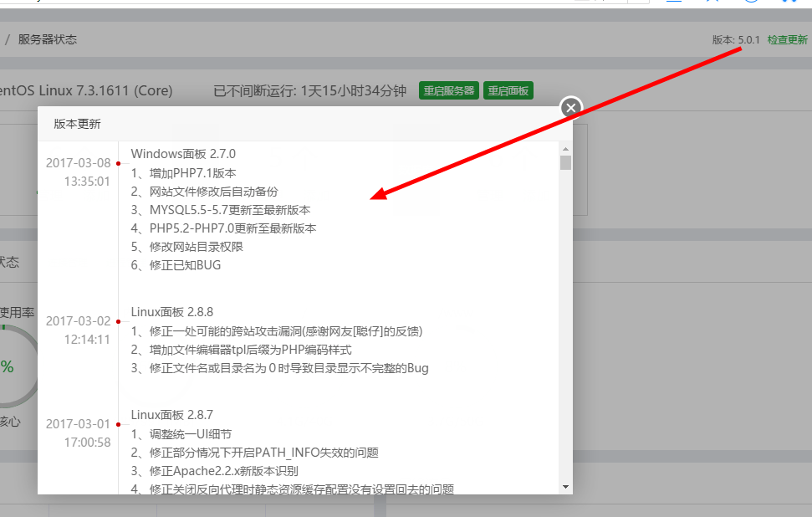Click the 13:35:01 time text
Screen dimensions: 812x517
click(x=87, y=182)
